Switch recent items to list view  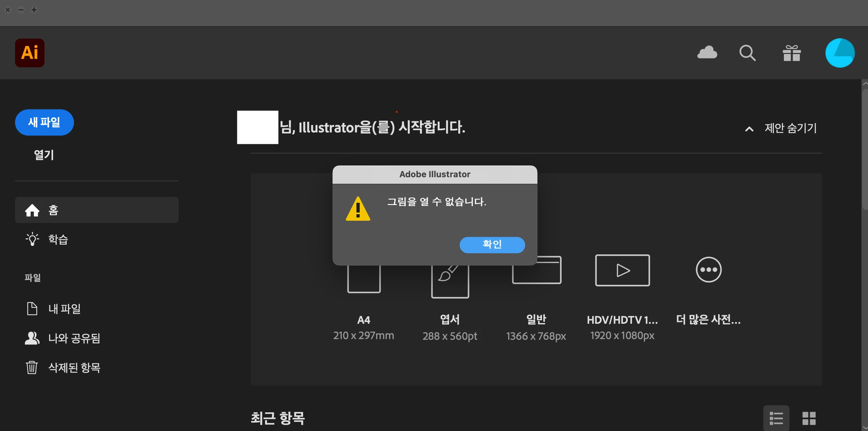point(776,418)
